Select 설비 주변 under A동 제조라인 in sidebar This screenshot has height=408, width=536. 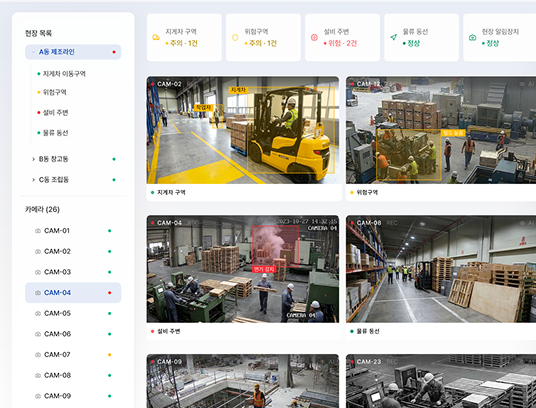tap(55, 113)
